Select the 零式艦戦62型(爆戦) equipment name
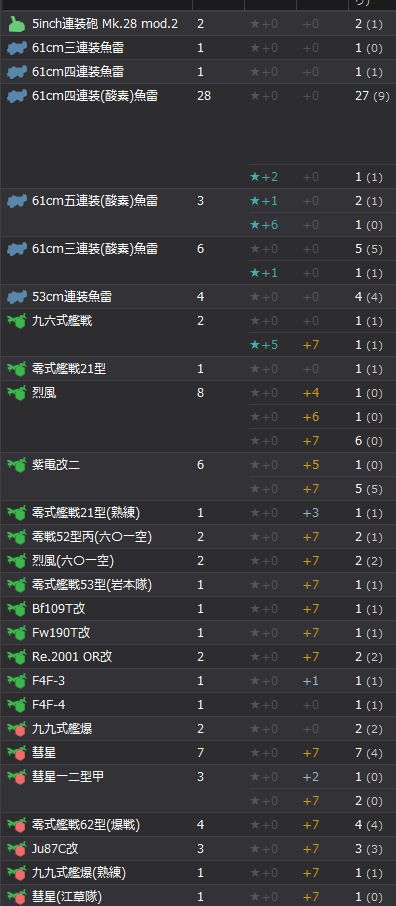Image resolution: width=396 pixels, height=906 pixels. [86, 825]
